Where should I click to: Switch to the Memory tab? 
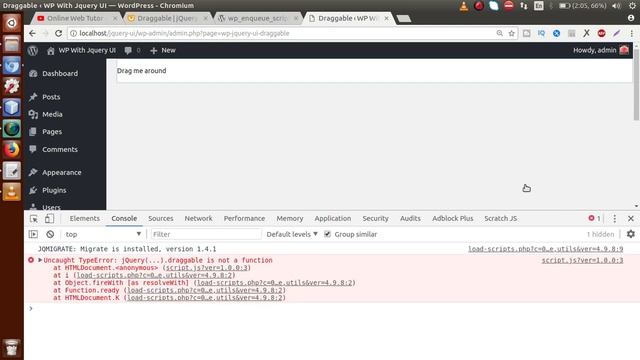290,219
